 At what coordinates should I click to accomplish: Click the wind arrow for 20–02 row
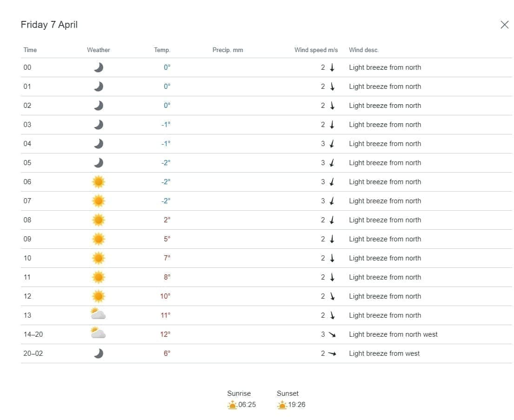[332, 353]
